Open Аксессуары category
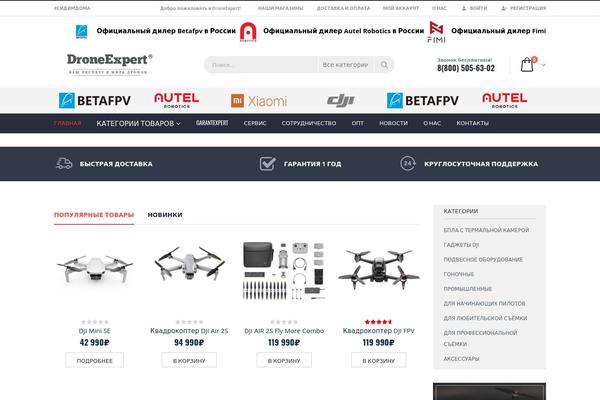 [461, 359]
